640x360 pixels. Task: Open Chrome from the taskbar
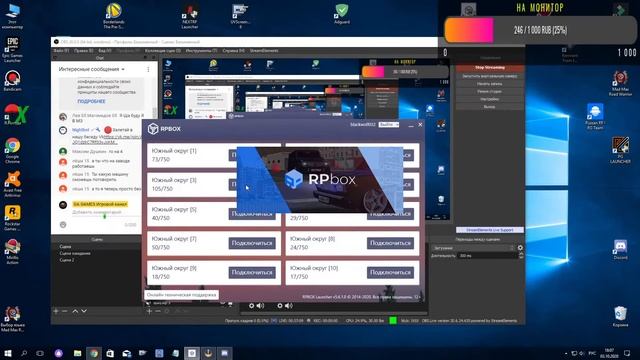94,353
